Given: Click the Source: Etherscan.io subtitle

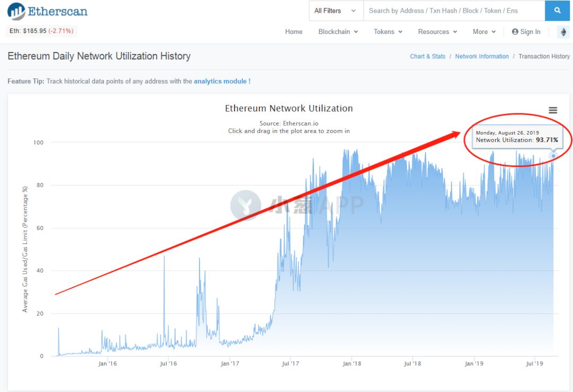Looking at the screenshot, I should coord(289,124).
